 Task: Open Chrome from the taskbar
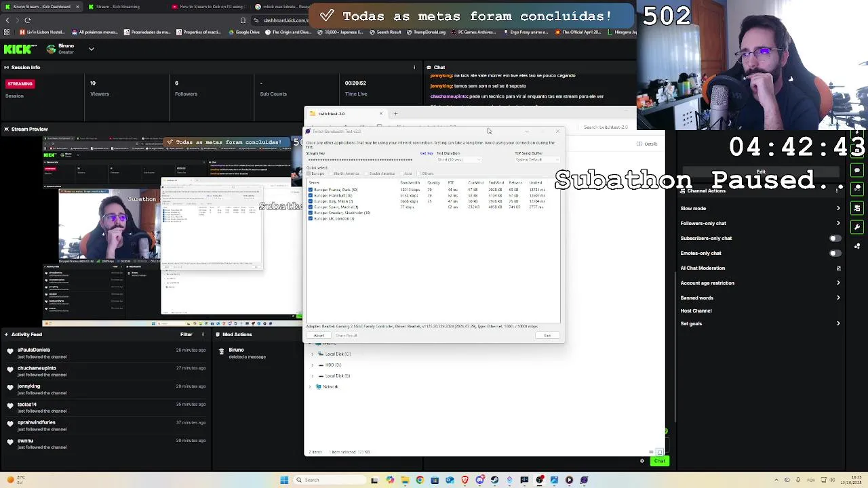pyautogui.click(x=420, y=480)
